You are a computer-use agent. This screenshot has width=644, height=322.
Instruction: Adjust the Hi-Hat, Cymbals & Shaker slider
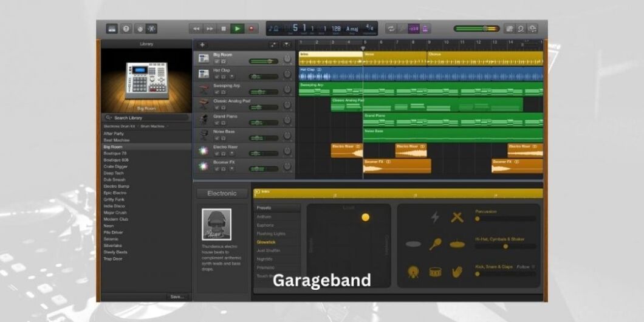[x=505, y=246]
